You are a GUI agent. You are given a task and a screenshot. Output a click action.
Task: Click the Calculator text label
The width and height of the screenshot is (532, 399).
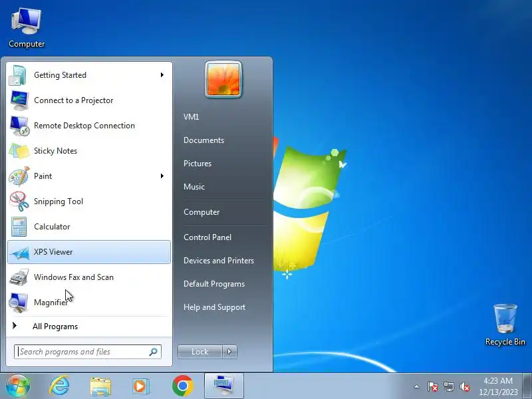click(52, 227)
